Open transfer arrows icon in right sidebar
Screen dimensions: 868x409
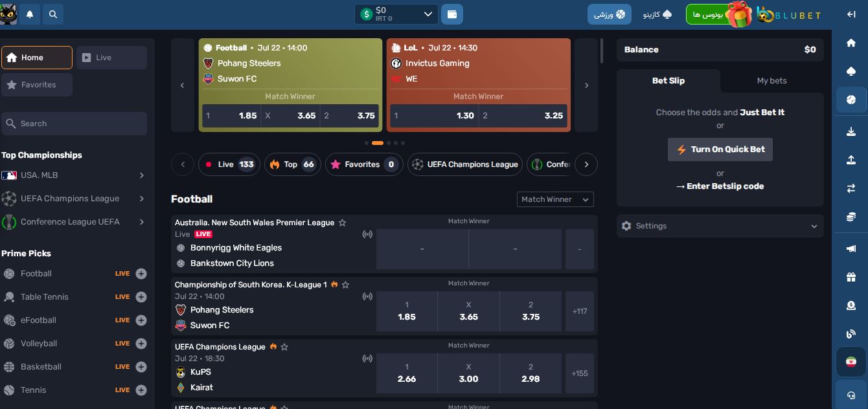pos(851,188)
